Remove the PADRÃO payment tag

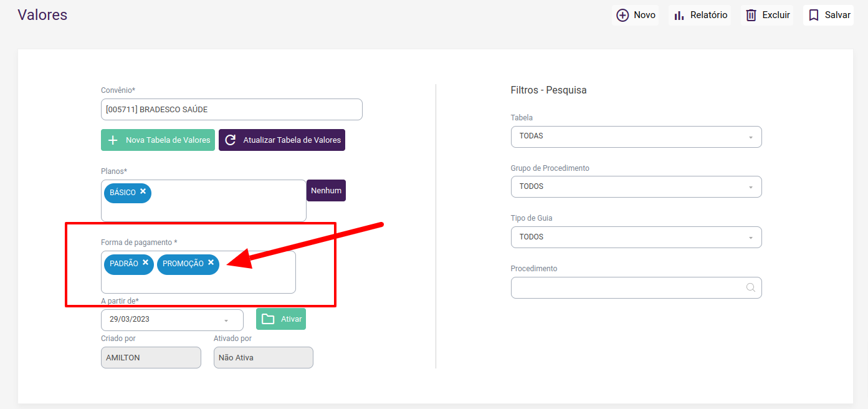click(x=146, y=262)
